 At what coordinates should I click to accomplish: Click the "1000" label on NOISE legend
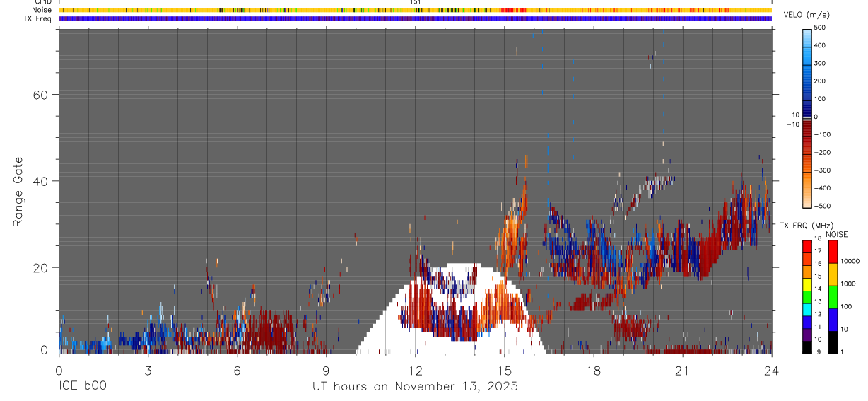[848, 284]
